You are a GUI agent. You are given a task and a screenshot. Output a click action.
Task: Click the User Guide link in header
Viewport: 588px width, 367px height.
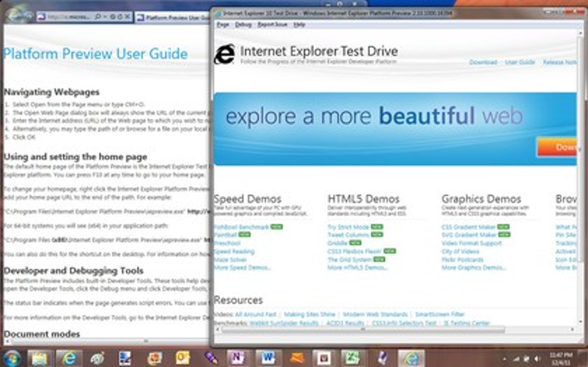pos(520,62)
